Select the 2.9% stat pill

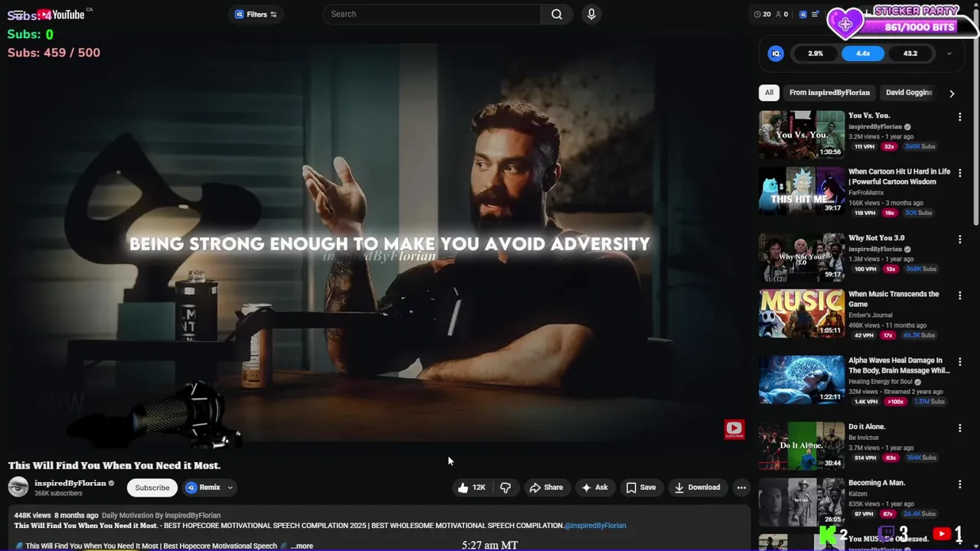tap(815, 54)
